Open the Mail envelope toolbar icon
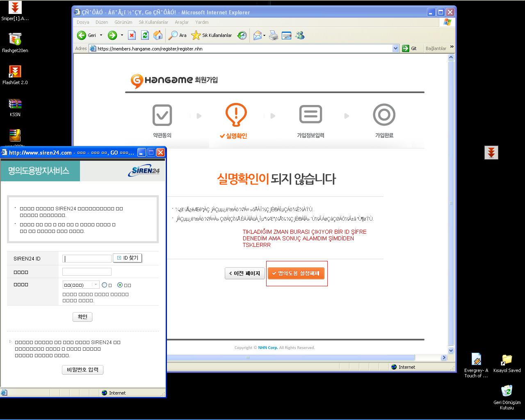 257,36
